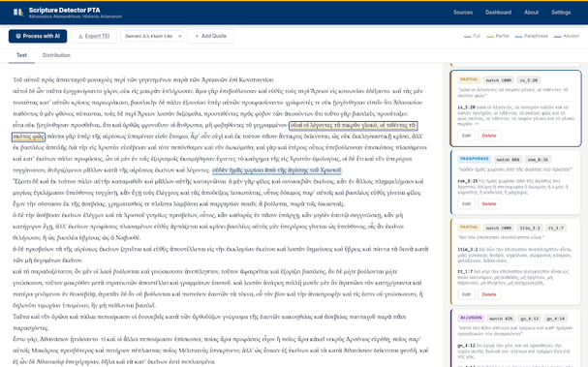Add a new quote
588x367 pixels.
pos(211,36)
